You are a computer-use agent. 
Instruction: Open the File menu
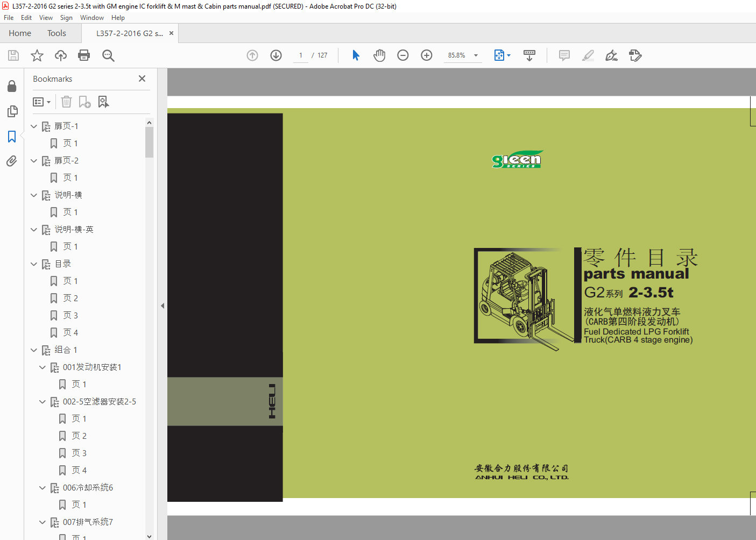9,18
